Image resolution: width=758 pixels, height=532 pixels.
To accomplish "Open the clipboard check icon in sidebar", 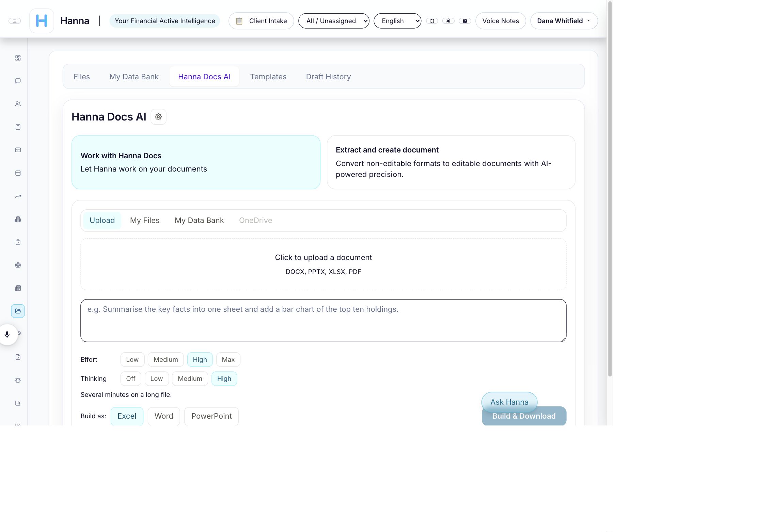I will [18, 242].
